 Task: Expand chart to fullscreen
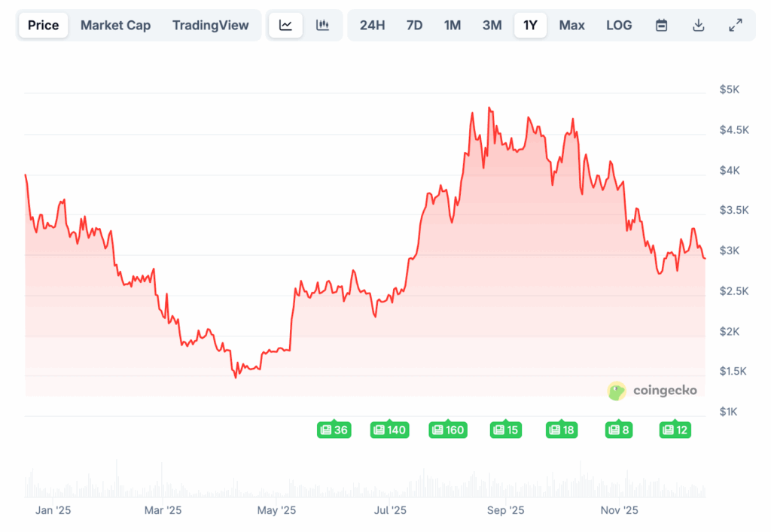click(736, 25)
